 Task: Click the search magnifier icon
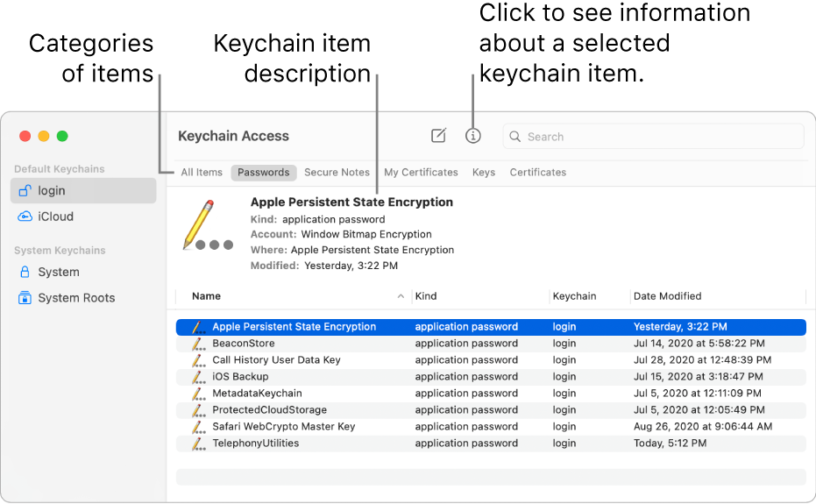pos(515,137)
